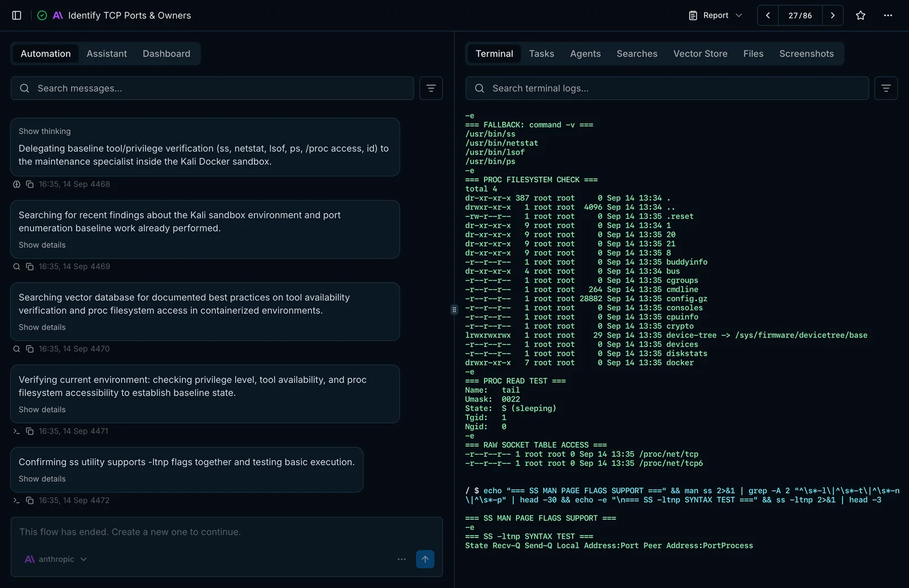Click the terminal icon beside message 4471
909x588 pixels.
(16, 431)
